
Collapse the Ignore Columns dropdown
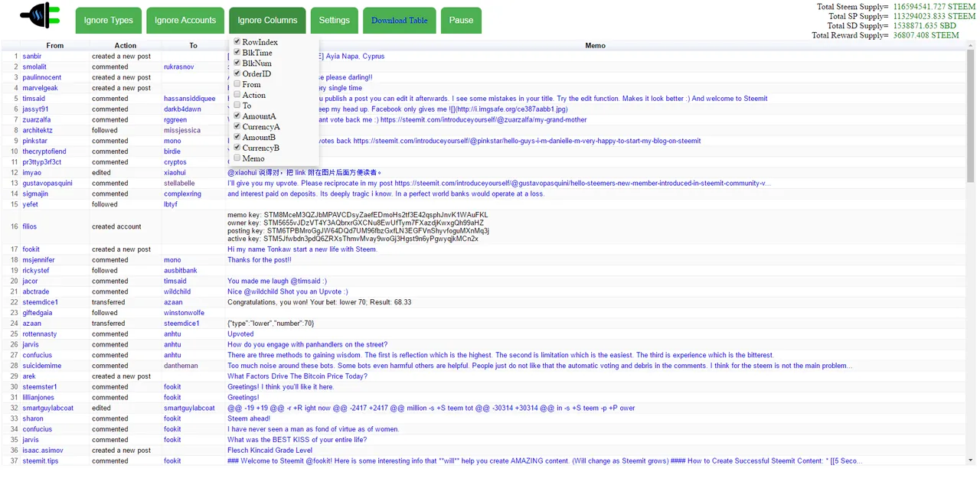coord(267,21)
